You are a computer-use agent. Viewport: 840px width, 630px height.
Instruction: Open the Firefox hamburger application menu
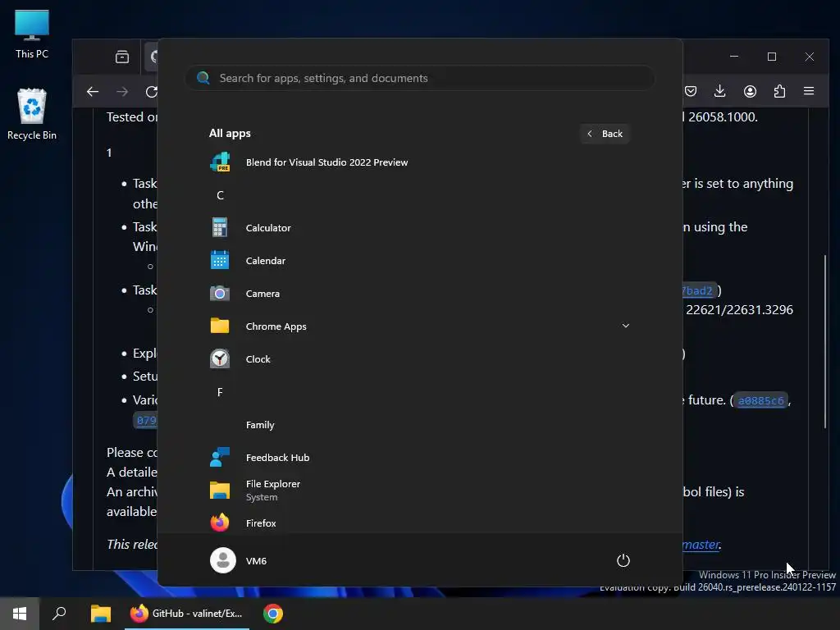[809, 91]
